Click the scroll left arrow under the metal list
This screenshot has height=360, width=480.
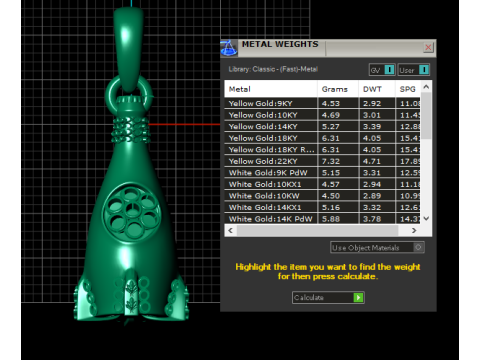pos(231,230)
